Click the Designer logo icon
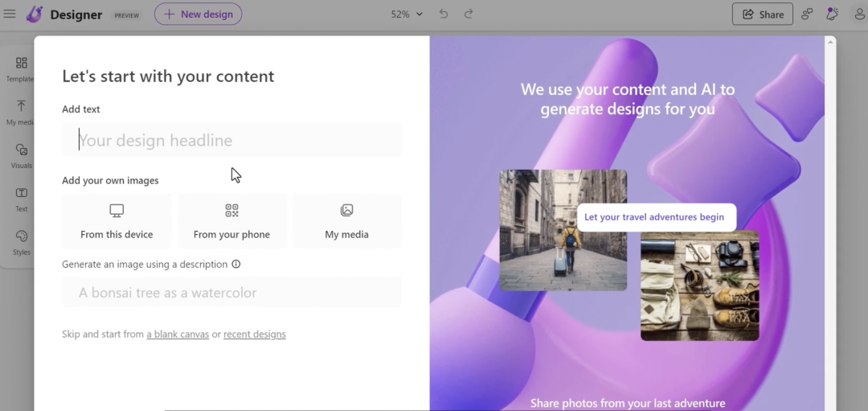The width and height of the screenshot is (868, 411). pos(35,14)
